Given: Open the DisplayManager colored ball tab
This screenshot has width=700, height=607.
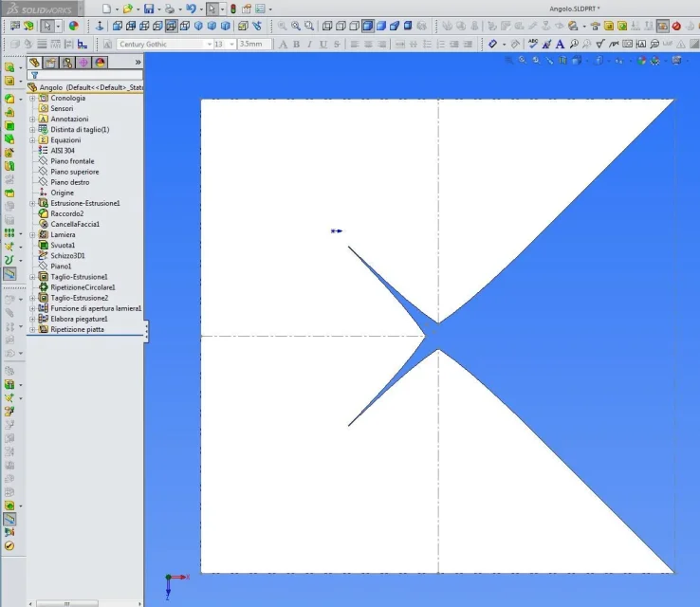Looking at the screenshot, I should (x=100, y=63).
